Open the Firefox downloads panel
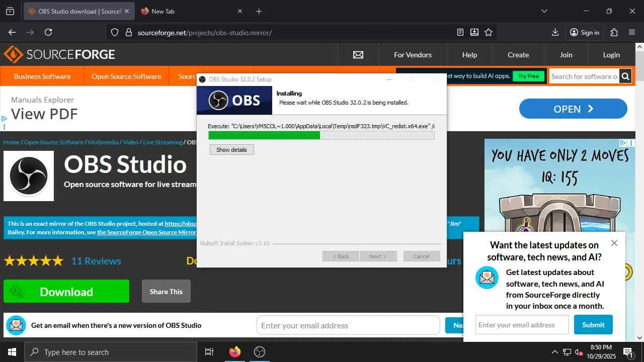 (555, 32)
